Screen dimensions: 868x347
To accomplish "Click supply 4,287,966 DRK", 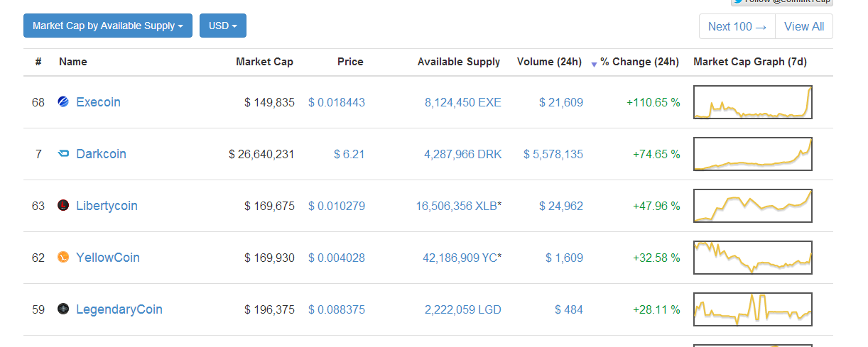I will coord(463,154).
